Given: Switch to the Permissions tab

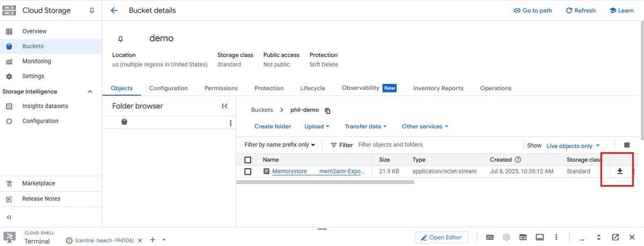Looking at the screenshot, I should (221, 88).
